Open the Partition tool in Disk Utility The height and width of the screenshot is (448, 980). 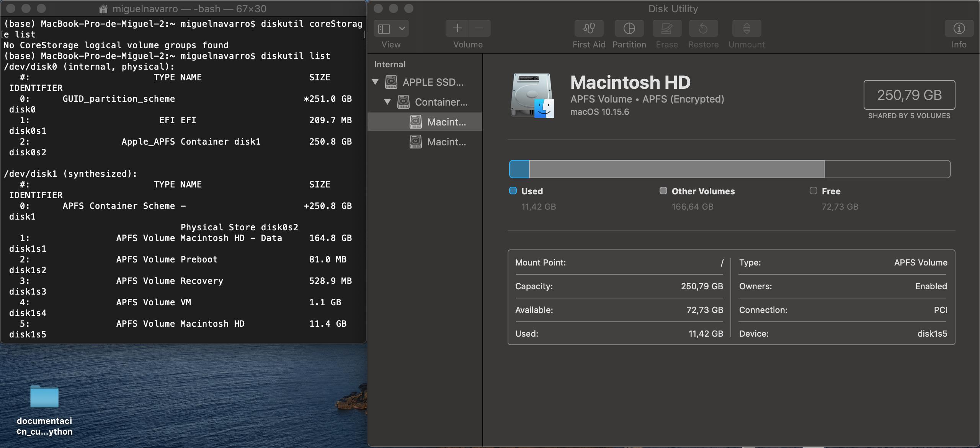[x=629, y=28]
